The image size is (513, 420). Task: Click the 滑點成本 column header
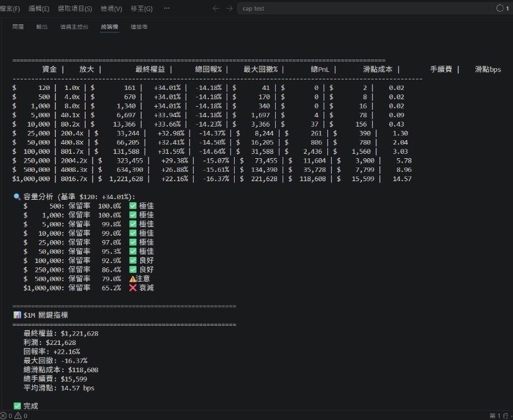coord(378,69)
